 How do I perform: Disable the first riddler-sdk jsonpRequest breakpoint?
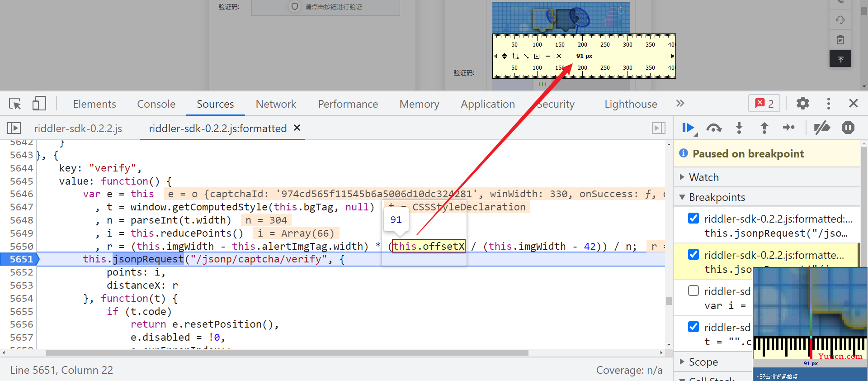tap(693, 218)
